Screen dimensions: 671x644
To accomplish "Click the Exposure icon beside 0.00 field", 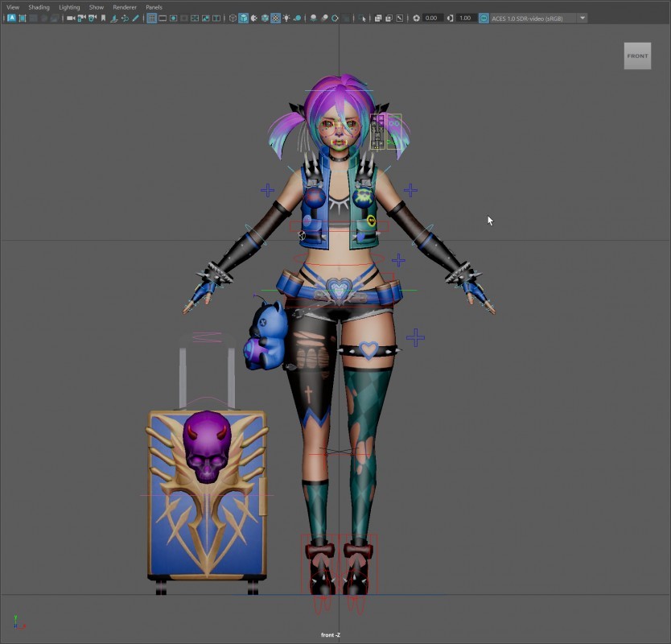I will 417,18.
